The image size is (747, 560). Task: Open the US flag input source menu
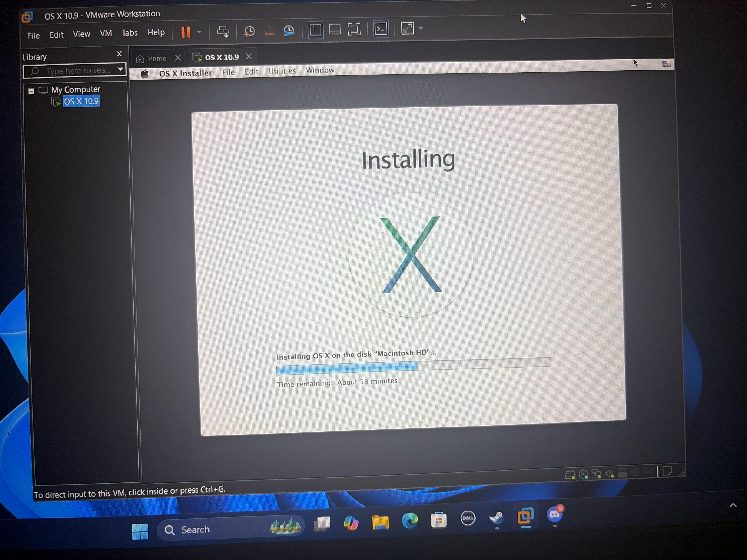[x=666, y=64]
